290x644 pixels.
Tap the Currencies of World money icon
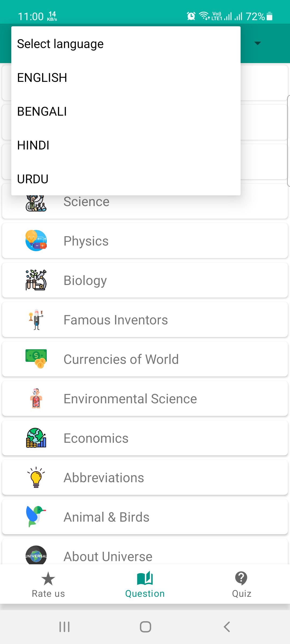pyautogui.click(x=36, y=359)
